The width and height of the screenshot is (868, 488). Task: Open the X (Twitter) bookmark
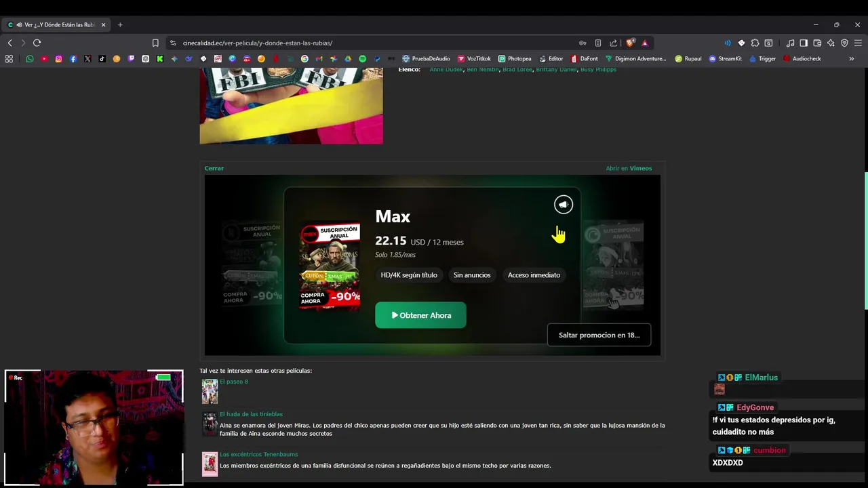[x=87, y=59]
